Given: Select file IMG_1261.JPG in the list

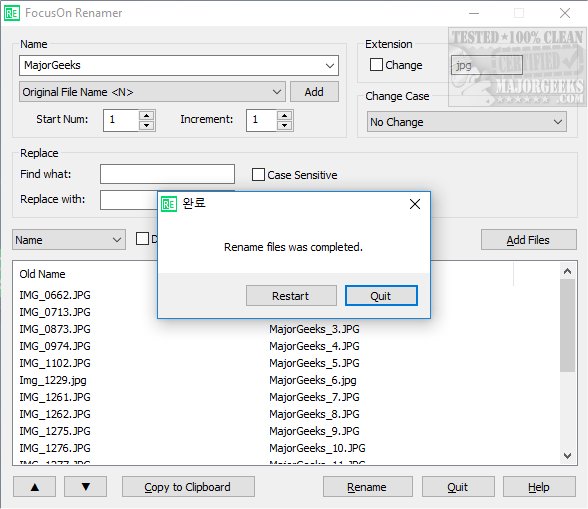Looking at the screenshot, I should coord(55,397).
